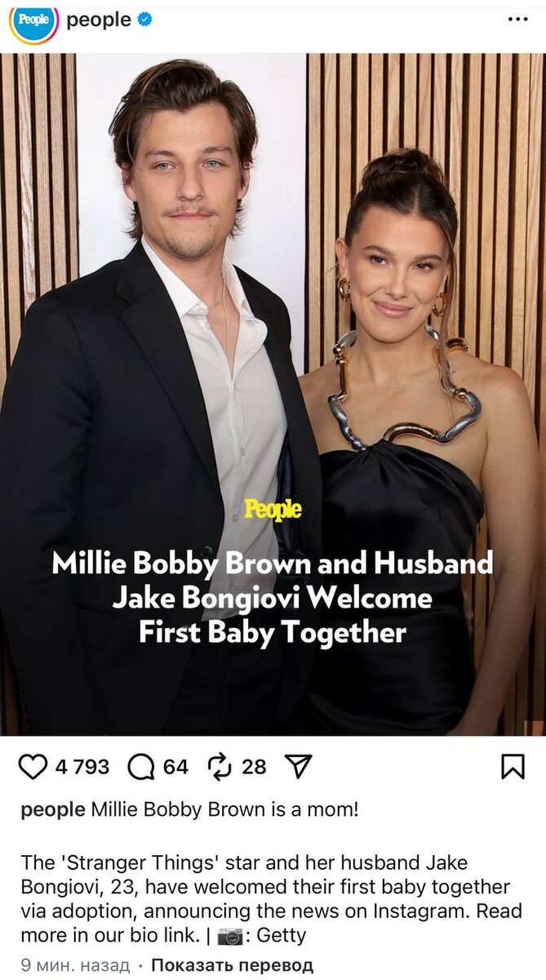Tap the 9 мин. назад timestamp
The height and width of the screenshot is (980, 546).
tap(75, 965)
